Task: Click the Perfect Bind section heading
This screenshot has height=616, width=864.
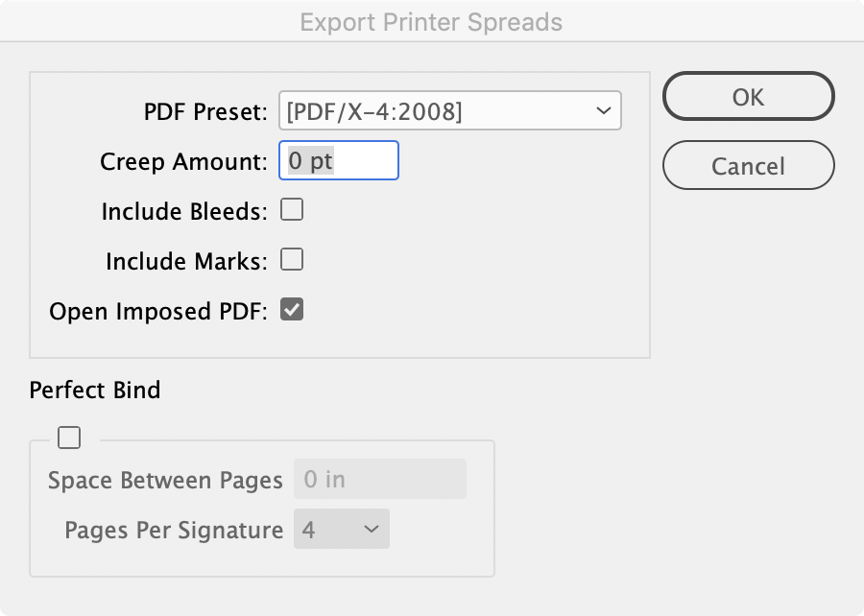Action: [x=95, y=391]
